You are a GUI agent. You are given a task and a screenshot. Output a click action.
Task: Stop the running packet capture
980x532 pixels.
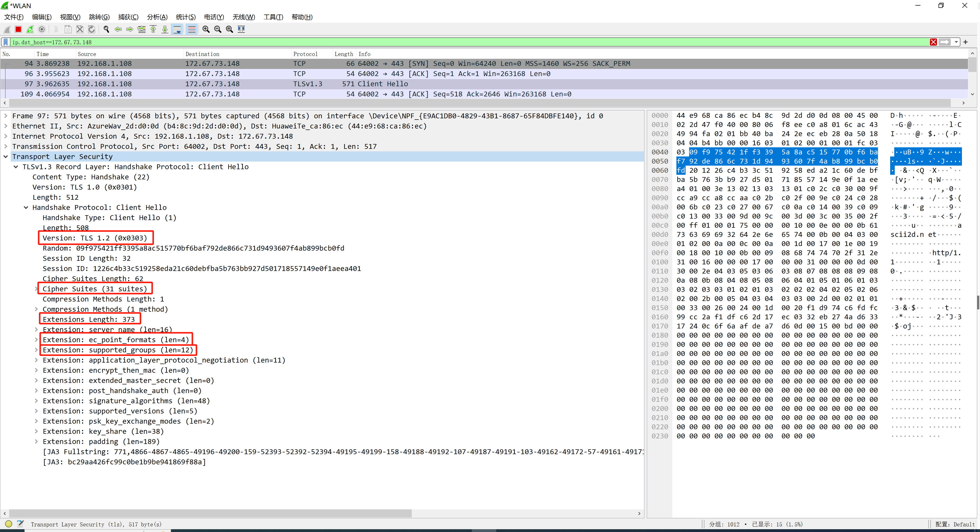click(18, 29)
